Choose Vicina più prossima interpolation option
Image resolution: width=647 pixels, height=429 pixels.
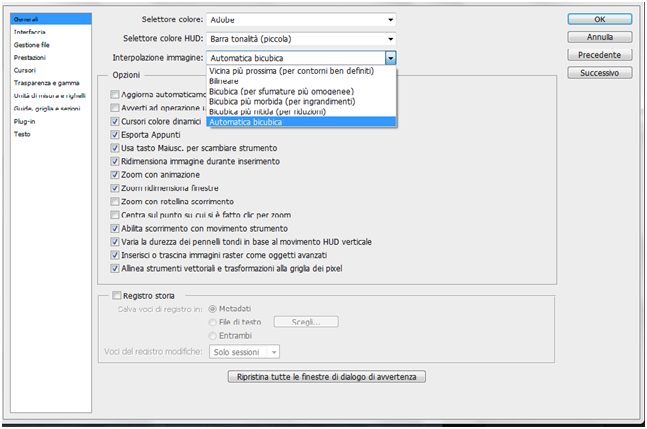pos(301,71)
